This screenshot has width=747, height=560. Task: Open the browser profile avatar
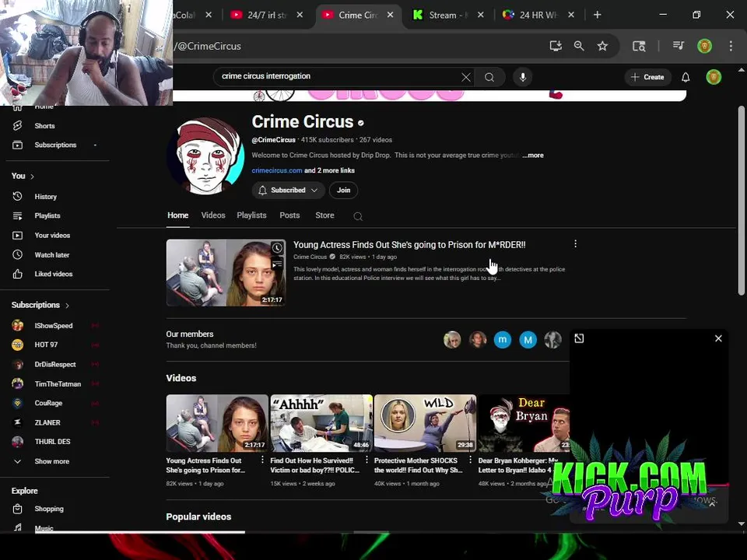(705, 46)
